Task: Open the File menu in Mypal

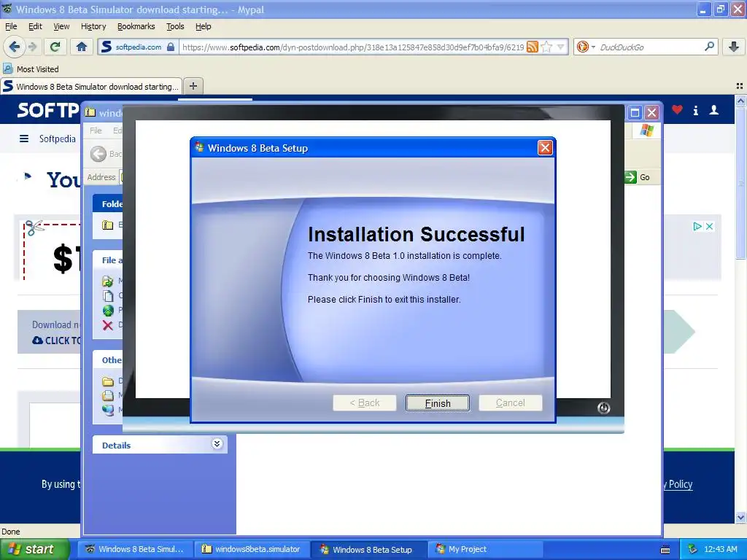Action: pos(11,27)
